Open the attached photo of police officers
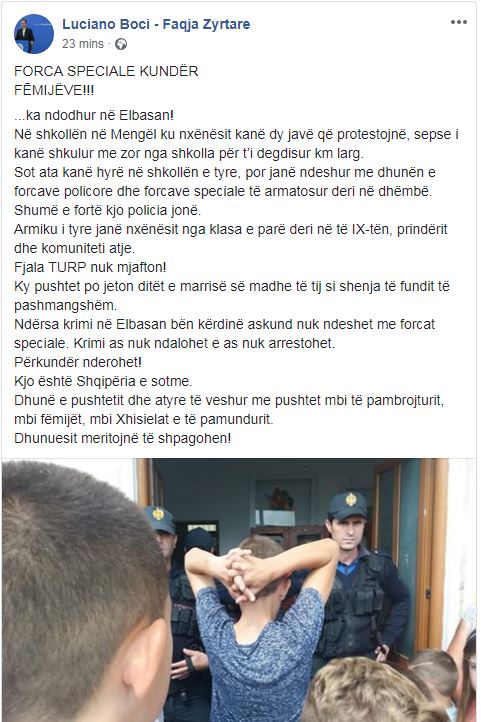481x722 pixels. click(x=239, y=590)
